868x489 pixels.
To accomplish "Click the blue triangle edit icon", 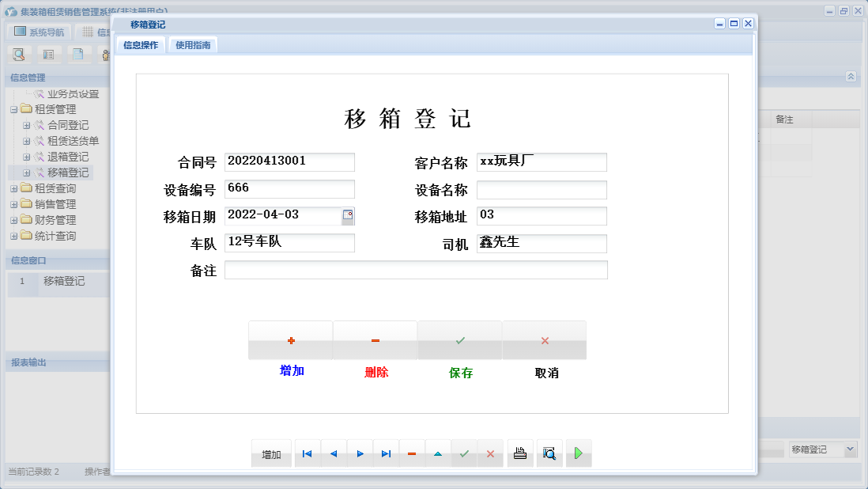I will coord(438,453).
